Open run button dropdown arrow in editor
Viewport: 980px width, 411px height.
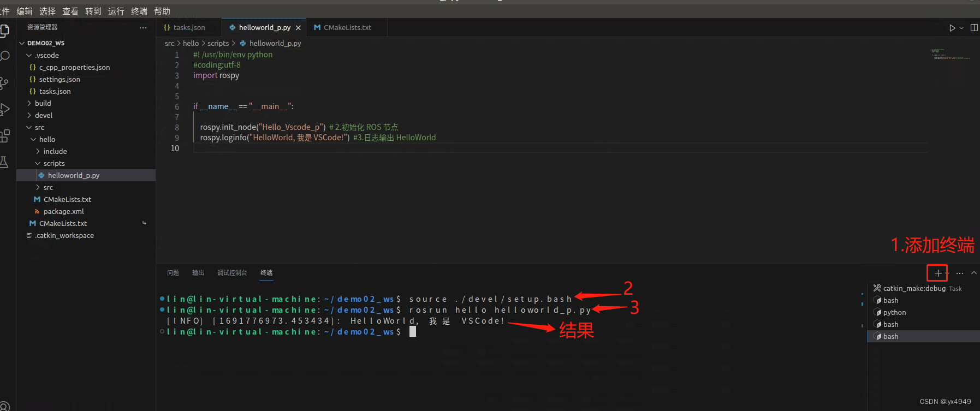pos(961,28)
